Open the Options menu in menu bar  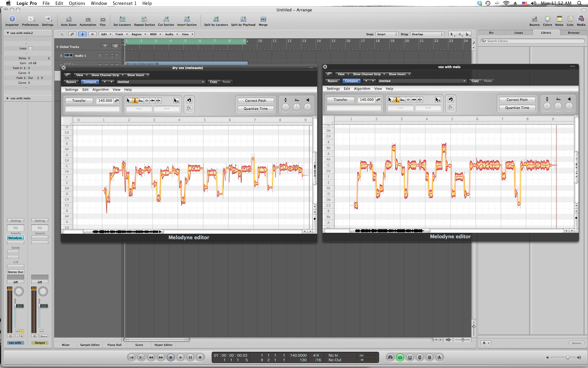[x=77, y=3]
